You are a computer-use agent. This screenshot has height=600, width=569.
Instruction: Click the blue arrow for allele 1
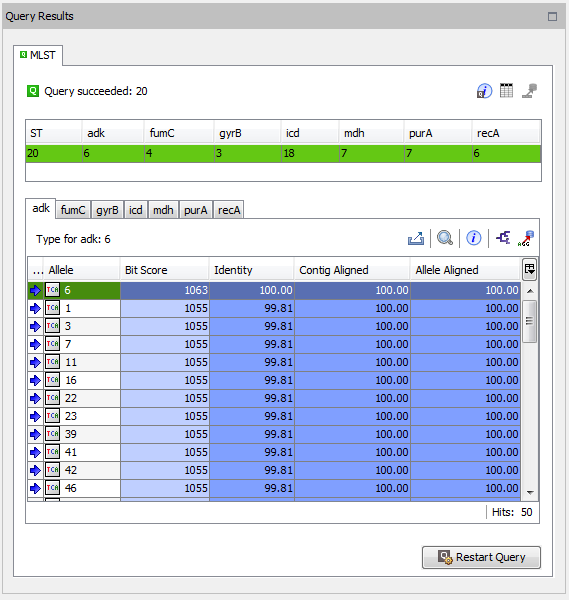[x=35, y=308]
